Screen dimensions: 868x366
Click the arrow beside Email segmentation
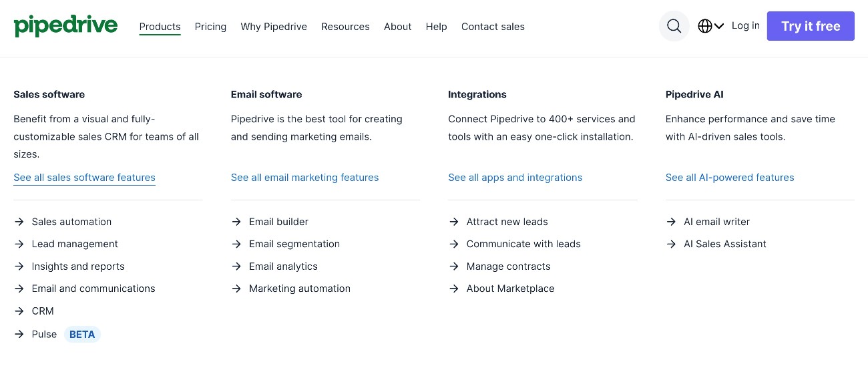(x=236, y=244)
